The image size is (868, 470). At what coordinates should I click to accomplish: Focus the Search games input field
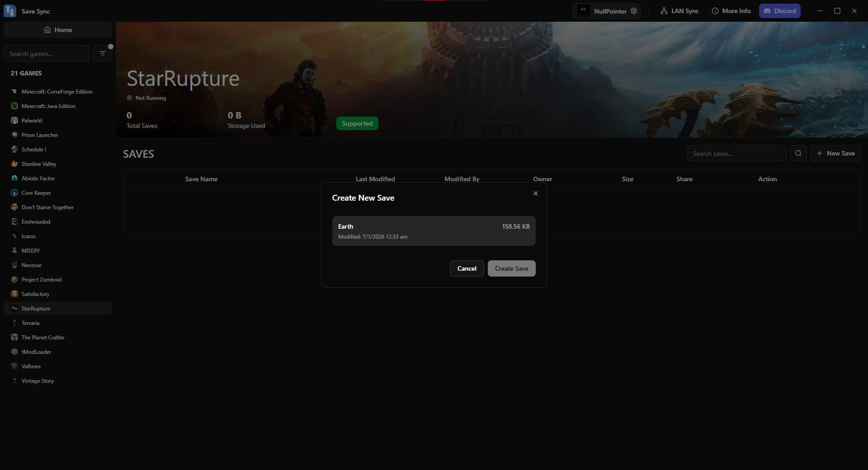(47, 53)
